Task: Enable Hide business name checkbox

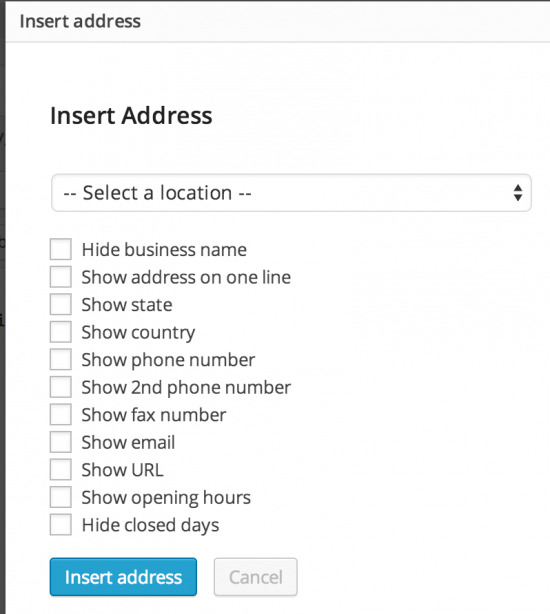Action: [61, 249]
